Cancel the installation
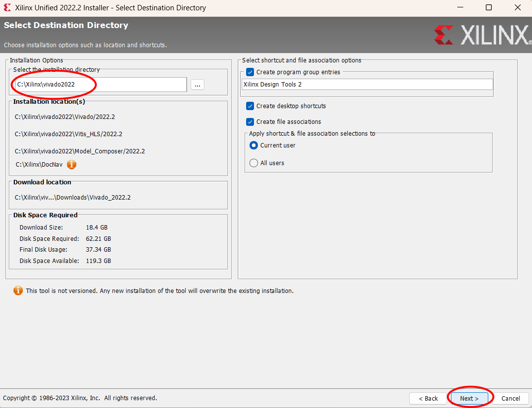 [x=510, y=398]
